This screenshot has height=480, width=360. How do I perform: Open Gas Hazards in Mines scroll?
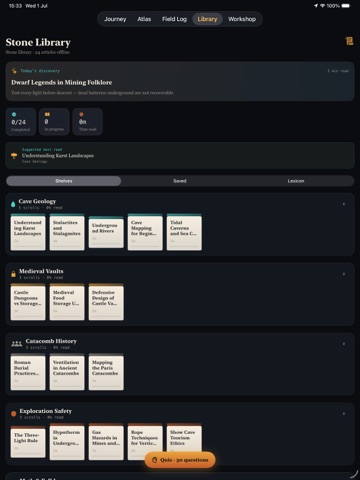point(106,442)
